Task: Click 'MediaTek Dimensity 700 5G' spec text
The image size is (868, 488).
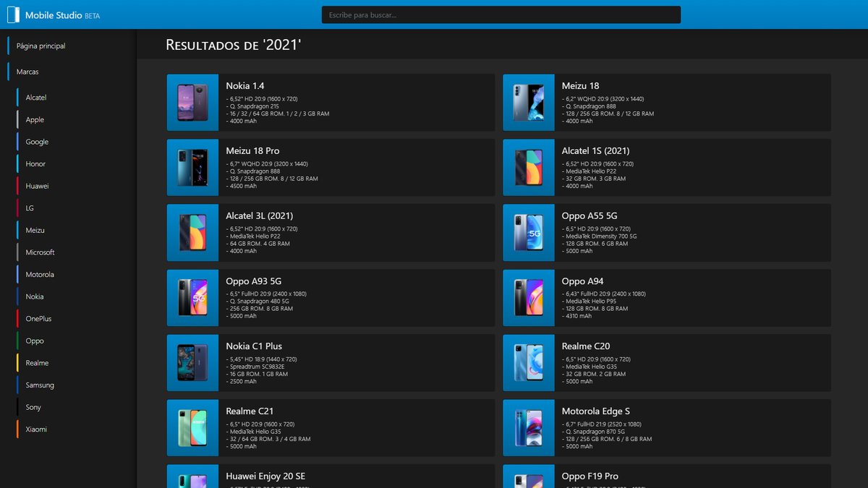Action: pyautogui.click(x=600, y=236)
